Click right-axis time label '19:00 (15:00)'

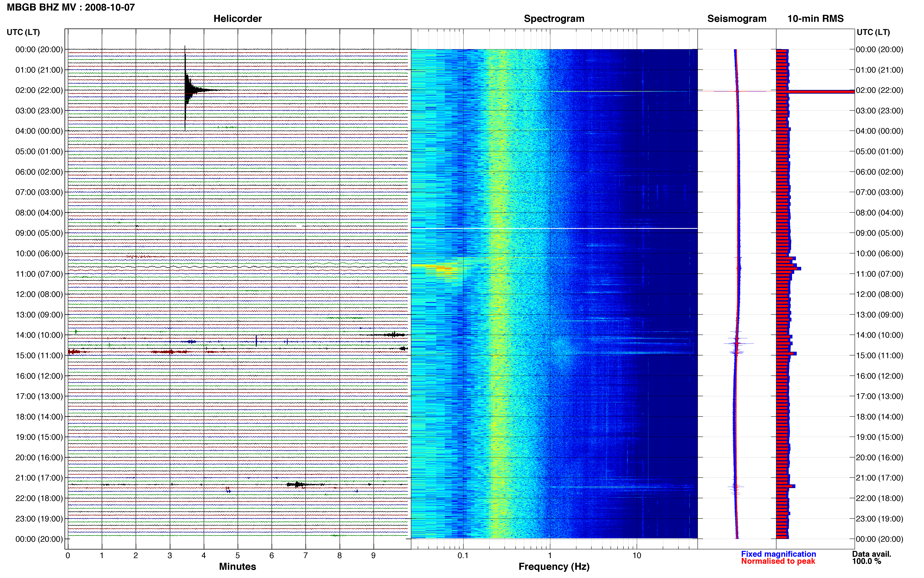(x=879, y=437)
